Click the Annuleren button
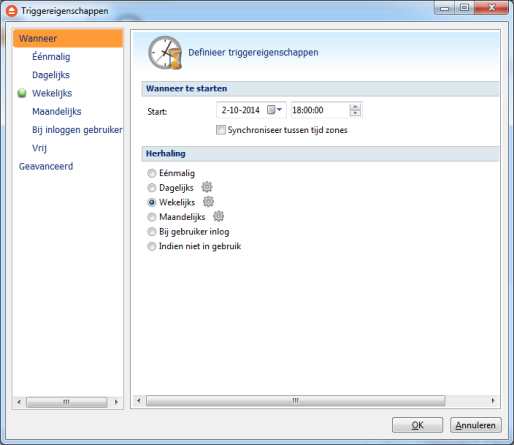Viewport: 514px width, 445px height. (475, 425)
